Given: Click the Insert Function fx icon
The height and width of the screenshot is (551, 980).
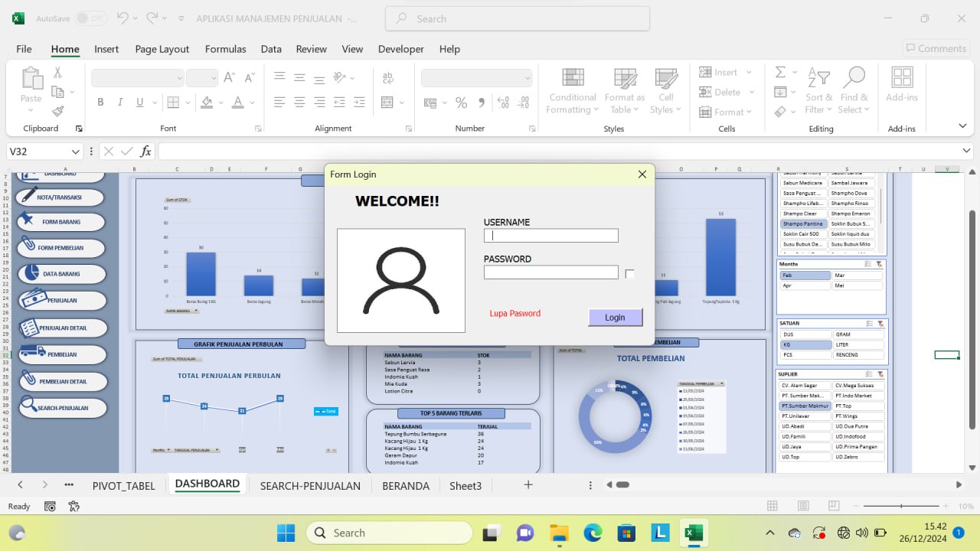Looking at the screenshot, I should pyautogui.click(x=145, y=152).
